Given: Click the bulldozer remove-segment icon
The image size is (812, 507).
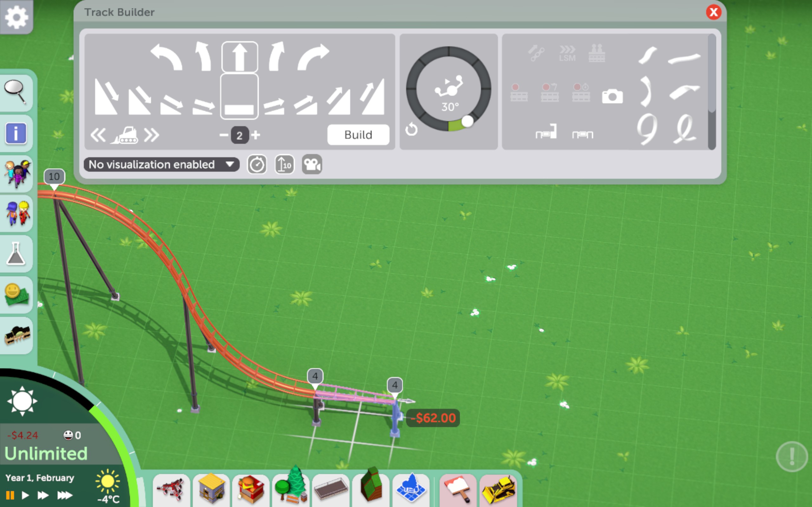Looking at the screenshot, I should tap(125, 136).
